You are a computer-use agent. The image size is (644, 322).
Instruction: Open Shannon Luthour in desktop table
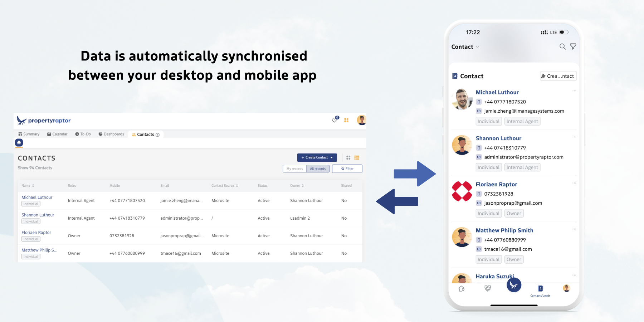coord(38,215)
